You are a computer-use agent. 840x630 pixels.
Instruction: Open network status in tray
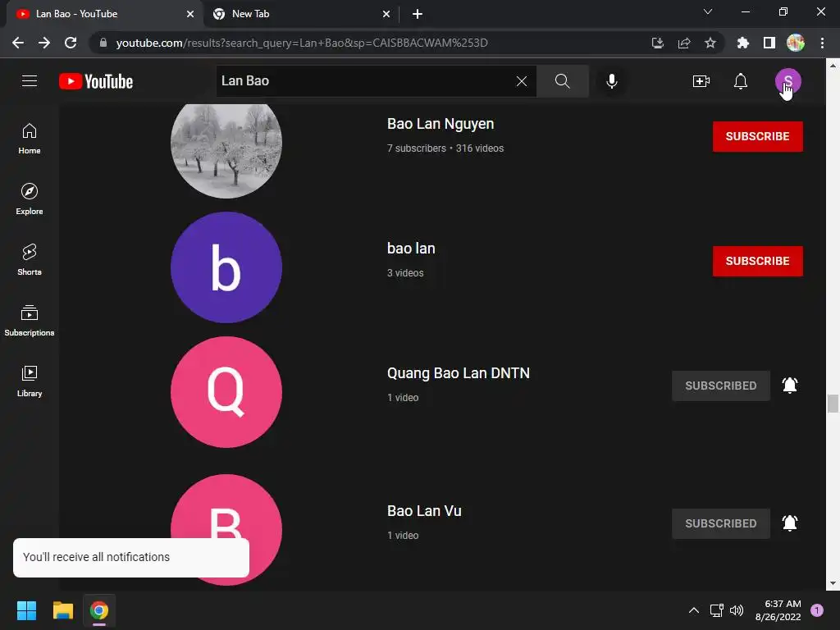pyautogui.click(x=716, y=610)
